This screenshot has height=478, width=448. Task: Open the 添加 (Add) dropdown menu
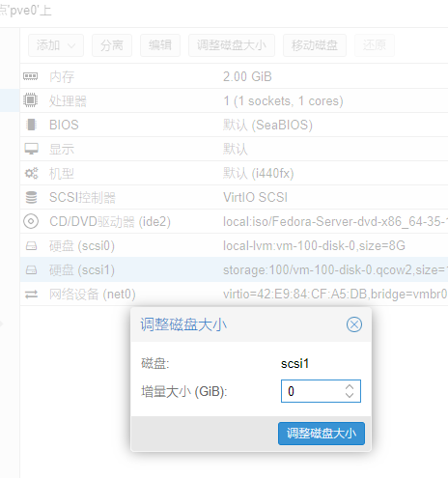[x=56, y=45]
